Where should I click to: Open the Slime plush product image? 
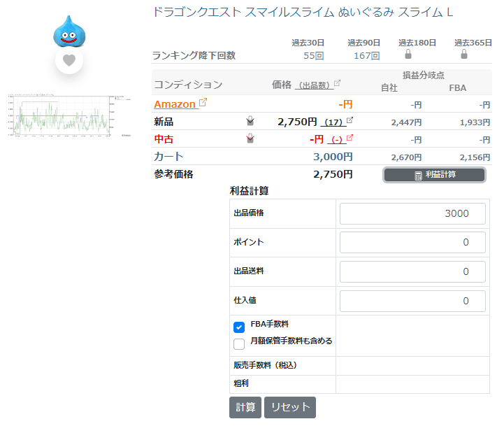point(69,31)
